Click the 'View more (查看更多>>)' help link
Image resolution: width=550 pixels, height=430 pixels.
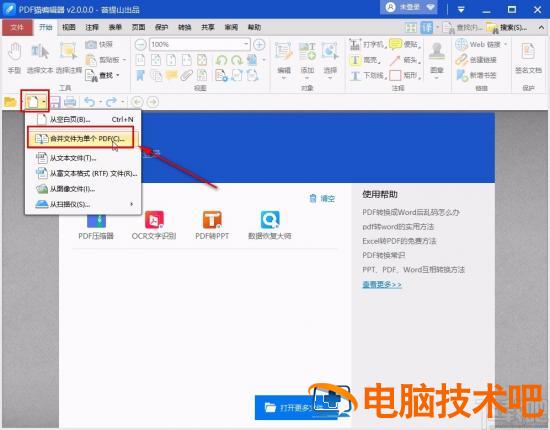click(x=382, y=284)
